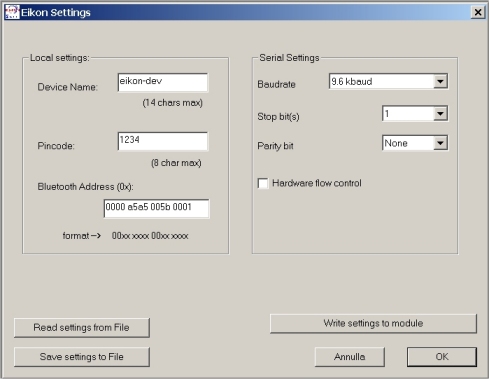Image resolution: width=489 pixels, height=379 pixels.
Task: Click the 'Hardware flow control' label text
Action: coord(317,183)
